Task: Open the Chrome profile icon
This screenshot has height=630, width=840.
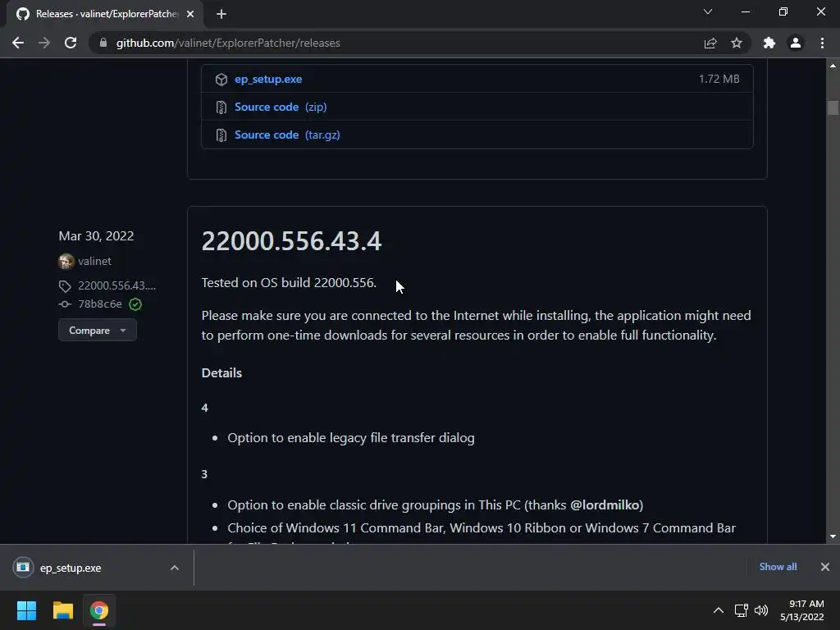Action: click(x=796, y=43)
